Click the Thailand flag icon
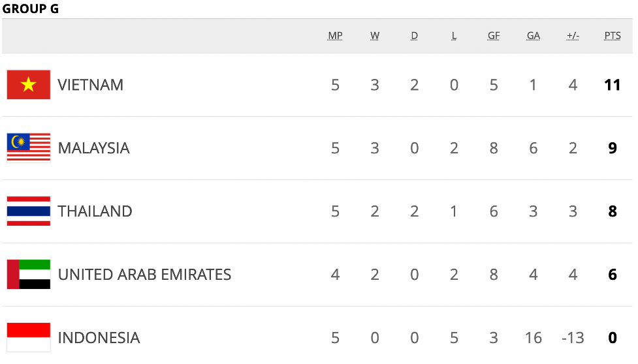 [x=29, y=211]
